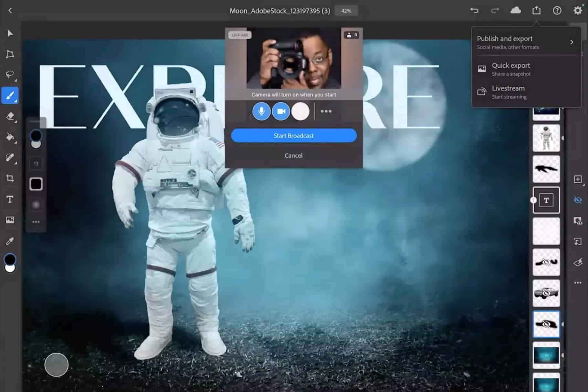Image resolution: width=588 pixels, height=392 pixels.
Task: Click the cloud sync icon
Action: 516,10
